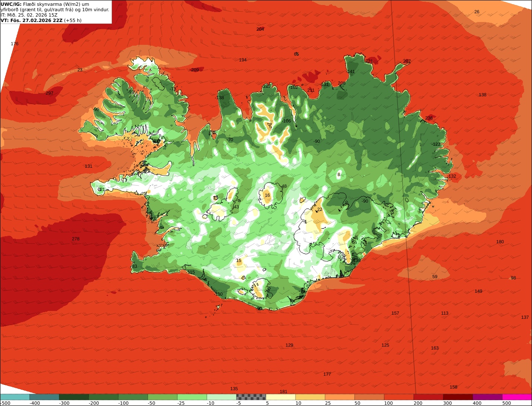Click the value 207 off the northeast peninsula
Image resolution: width=532 pixels, height=406 pixels.
pyautogui.click(x=407, y=61)
